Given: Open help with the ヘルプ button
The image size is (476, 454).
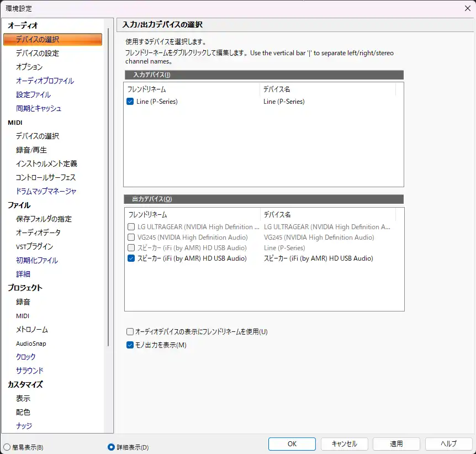Looking at the screenshot, I should [448, 444].
